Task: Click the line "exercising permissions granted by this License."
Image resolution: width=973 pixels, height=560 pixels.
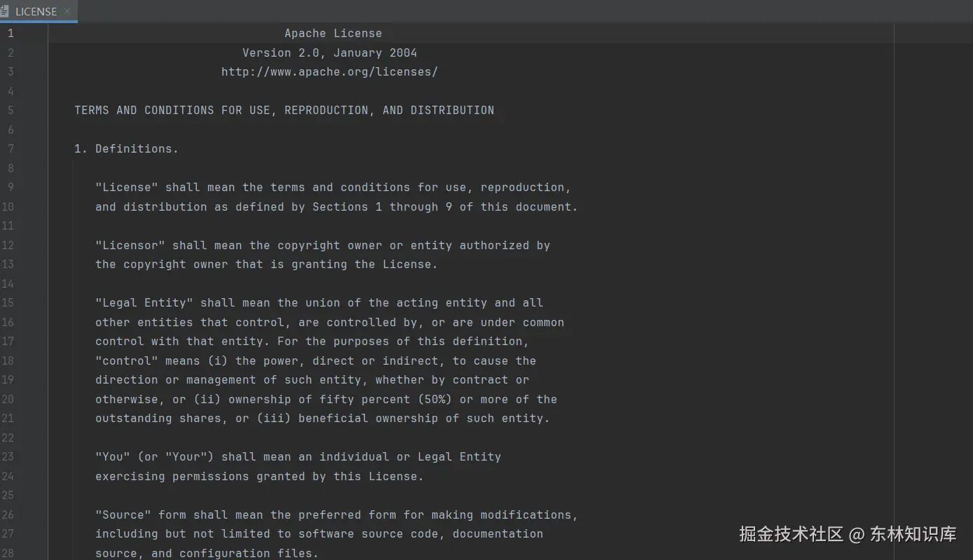Action: coord(260,476)
